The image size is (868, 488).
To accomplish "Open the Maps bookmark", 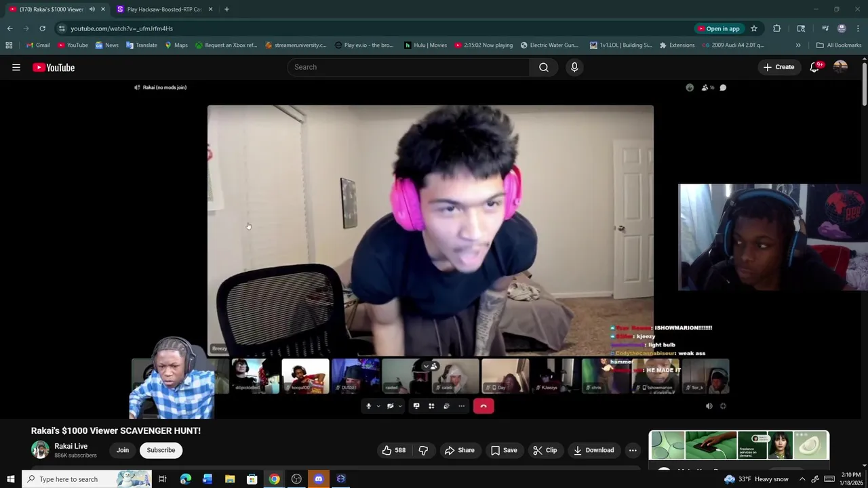I will (176, 45).
